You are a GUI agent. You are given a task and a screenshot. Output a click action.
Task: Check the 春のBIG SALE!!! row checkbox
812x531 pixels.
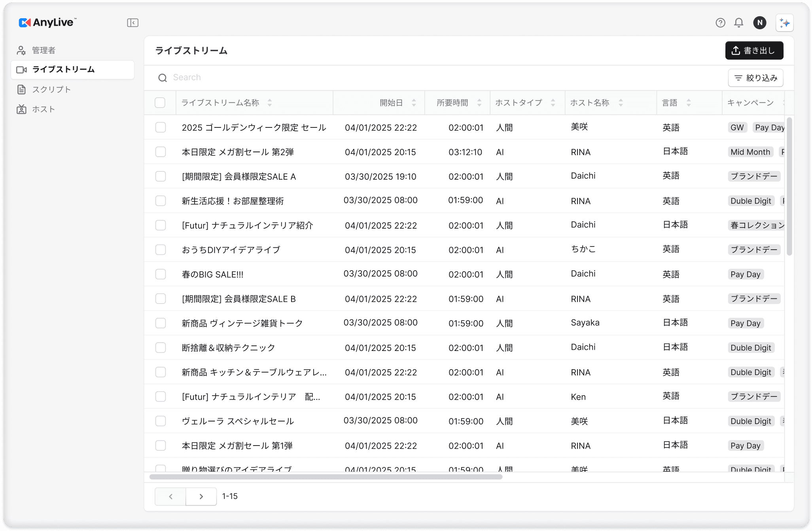tap(161, 274)
